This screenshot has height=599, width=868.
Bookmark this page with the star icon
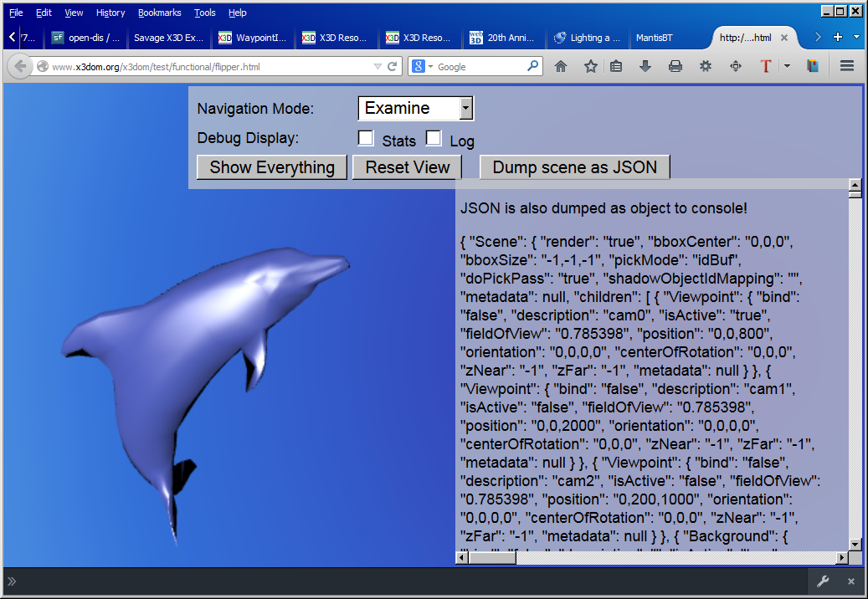coord(590,66)
